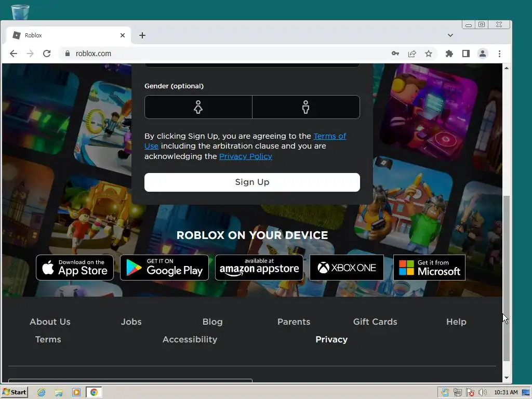Image resolution: width=532 pixels, height=399 pixels.
Task: Open Download on the App Store badge
Action: [x=75, y=268]
